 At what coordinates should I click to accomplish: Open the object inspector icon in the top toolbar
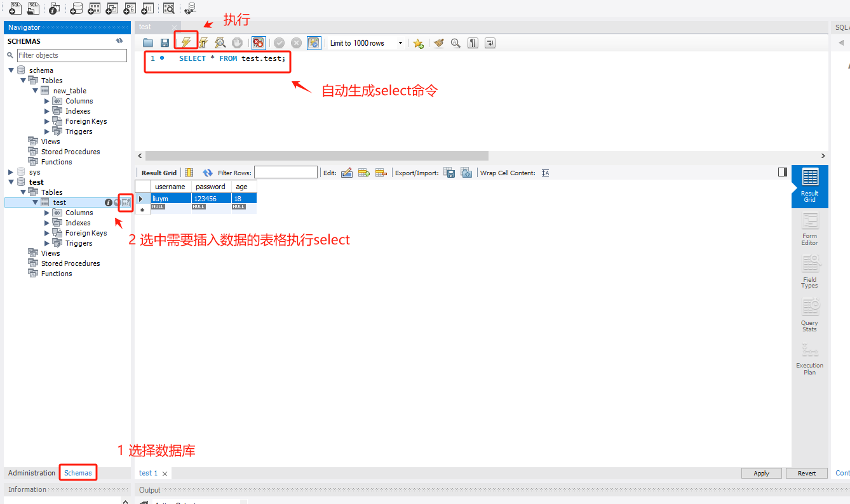[x=55, y=8]
